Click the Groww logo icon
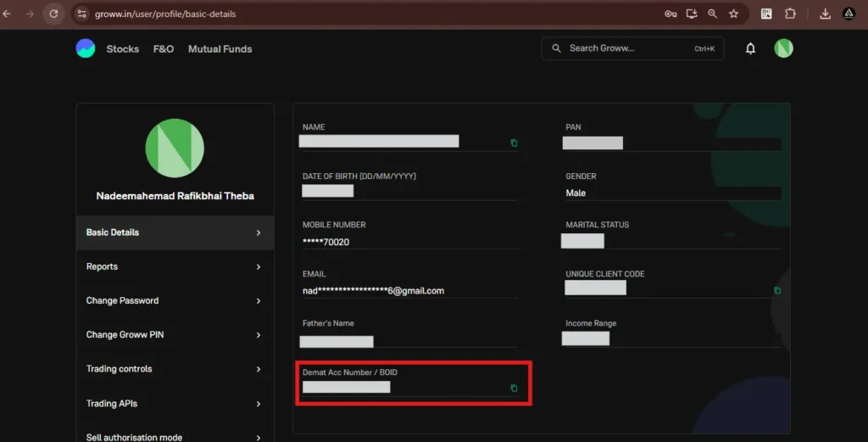868x442 pixels. pyautogui.click(x=86, y=48)
